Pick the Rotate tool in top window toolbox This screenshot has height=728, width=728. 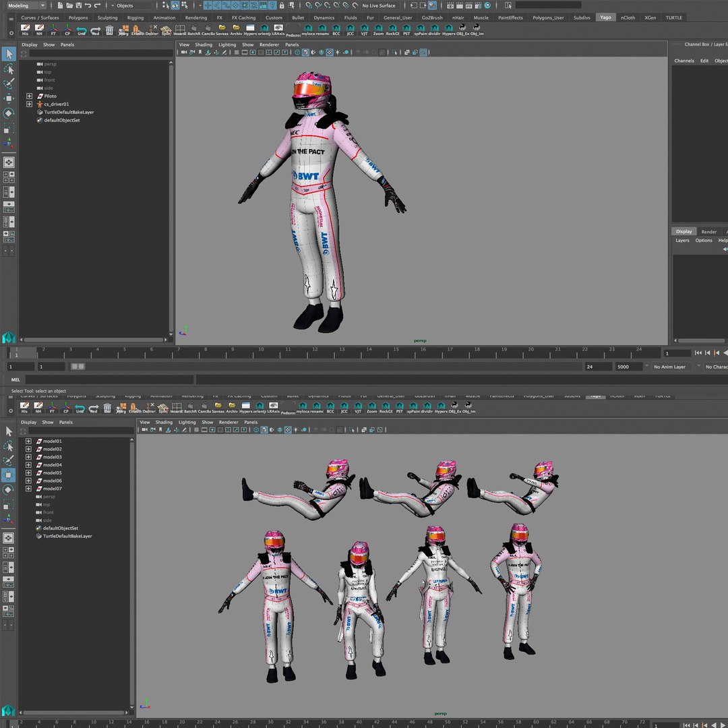(9, 113)
